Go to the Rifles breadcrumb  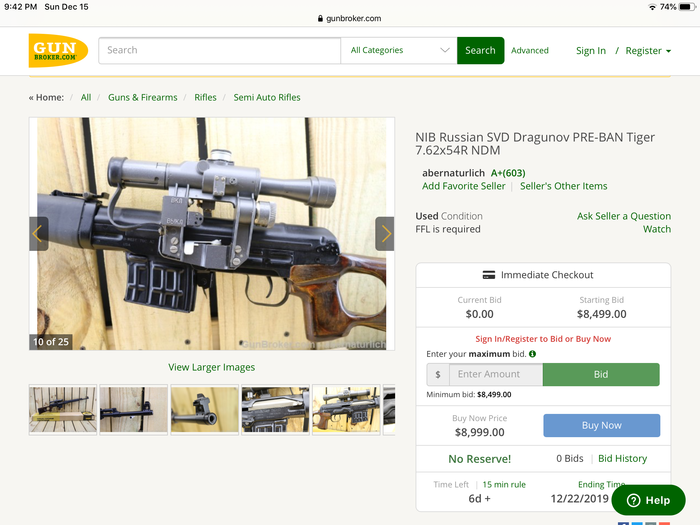click(x=205, y=97)
